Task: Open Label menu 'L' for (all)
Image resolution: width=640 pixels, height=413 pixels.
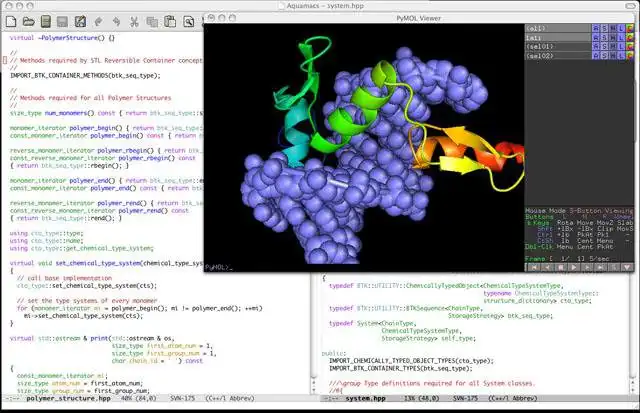Action: click(x=622, y=28)
